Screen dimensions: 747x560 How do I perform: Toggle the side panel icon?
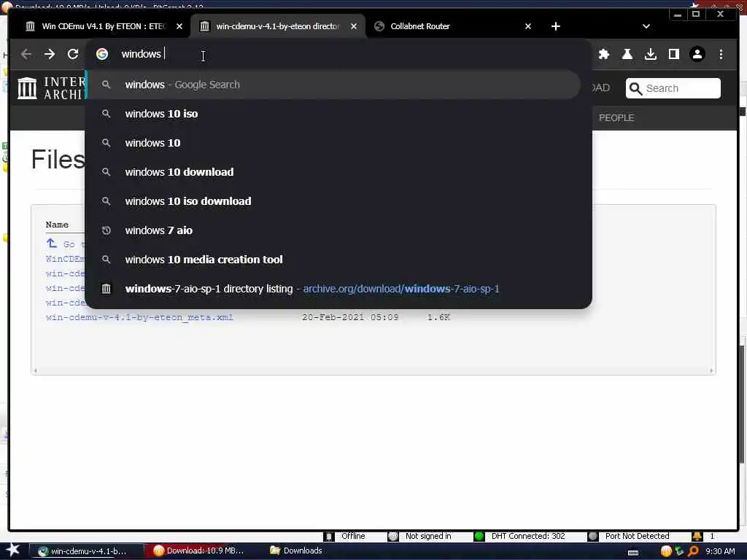tap(673, 54)
